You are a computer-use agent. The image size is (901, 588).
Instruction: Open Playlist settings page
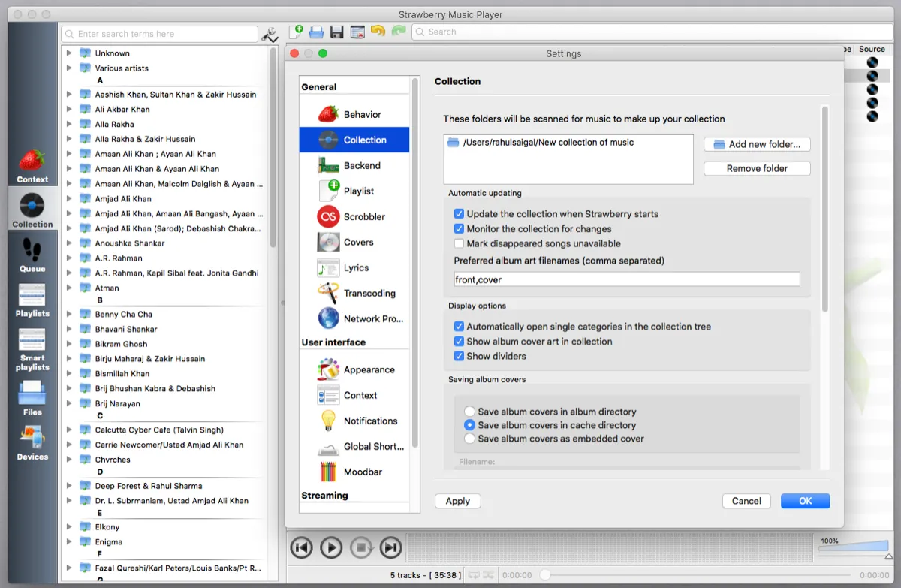[x=354, y=191]
